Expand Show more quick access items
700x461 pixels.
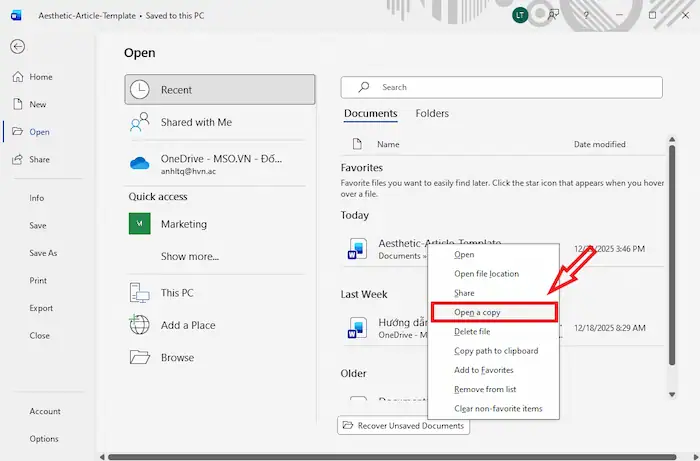click(189, 257)
